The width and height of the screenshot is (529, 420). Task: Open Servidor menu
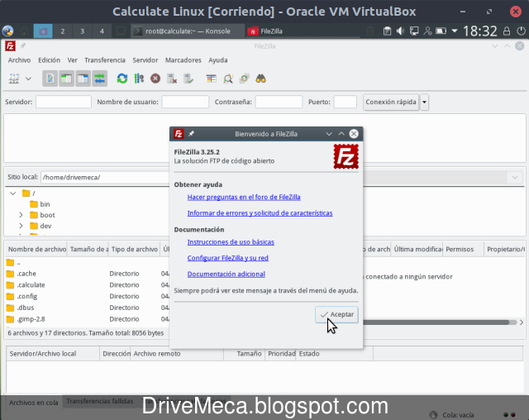coord(145,60)
